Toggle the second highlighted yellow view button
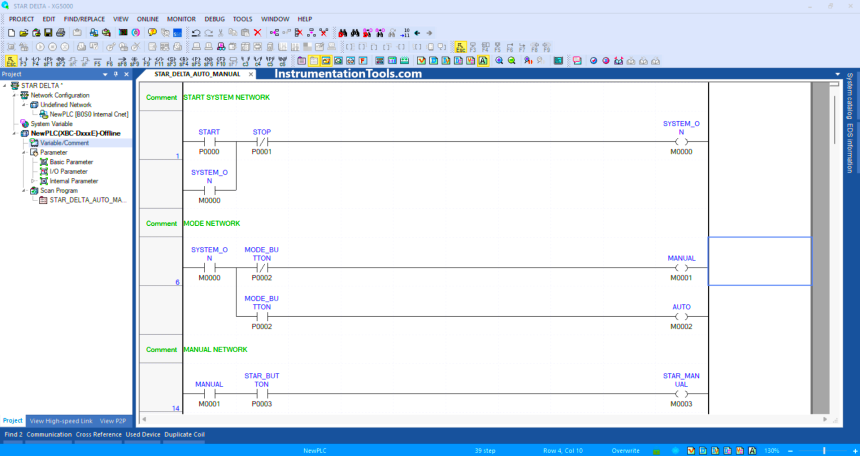Viewport: 860px width, 456px height. [x=326, y=61]
